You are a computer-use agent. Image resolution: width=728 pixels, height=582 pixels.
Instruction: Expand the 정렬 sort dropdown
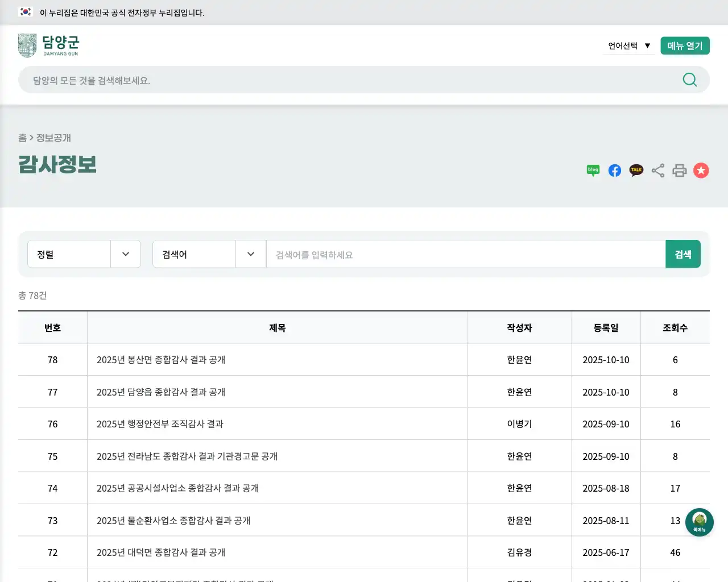point(84,254)
